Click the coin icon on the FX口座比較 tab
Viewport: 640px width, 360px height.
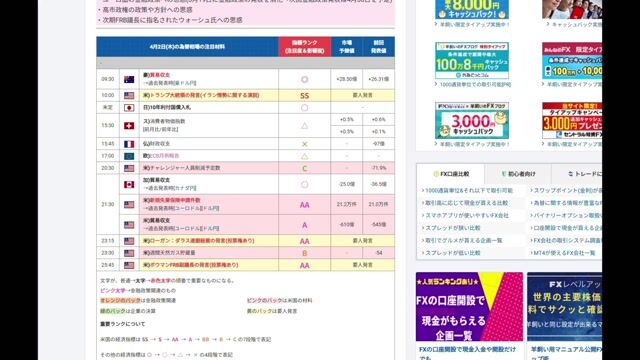436,174
